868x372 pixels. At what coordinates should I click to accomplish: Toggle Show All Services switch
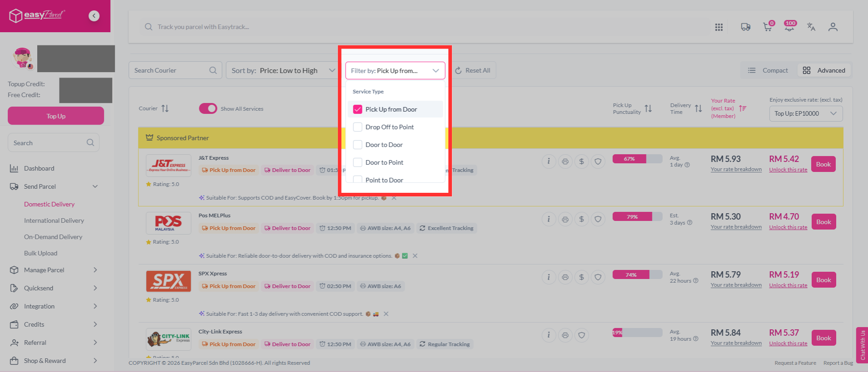click(x=208, y=108)
